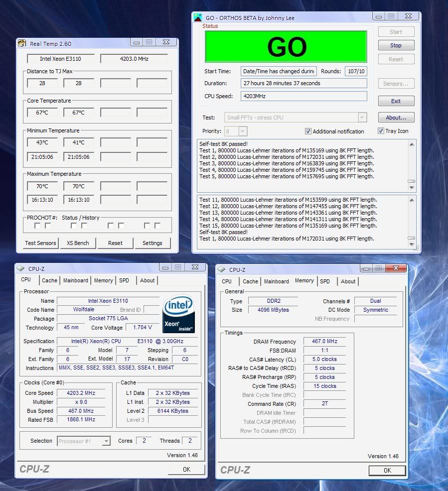Click Reset button in Real Temp

[115, 243]
